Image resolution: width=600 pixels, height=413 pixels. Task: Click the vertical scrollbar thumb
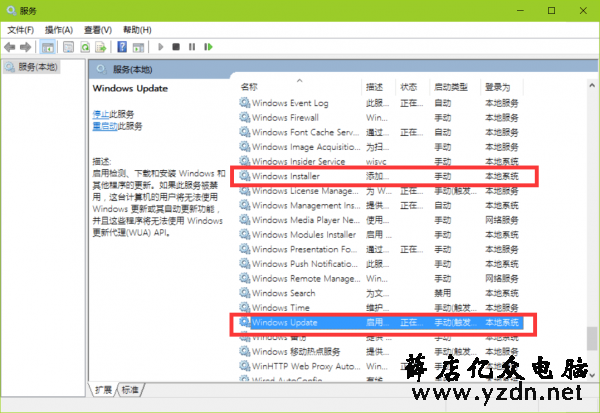pos(592,338)
